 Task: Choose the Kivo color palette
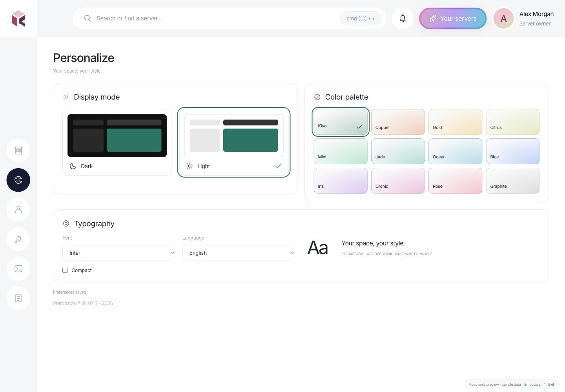341,122
